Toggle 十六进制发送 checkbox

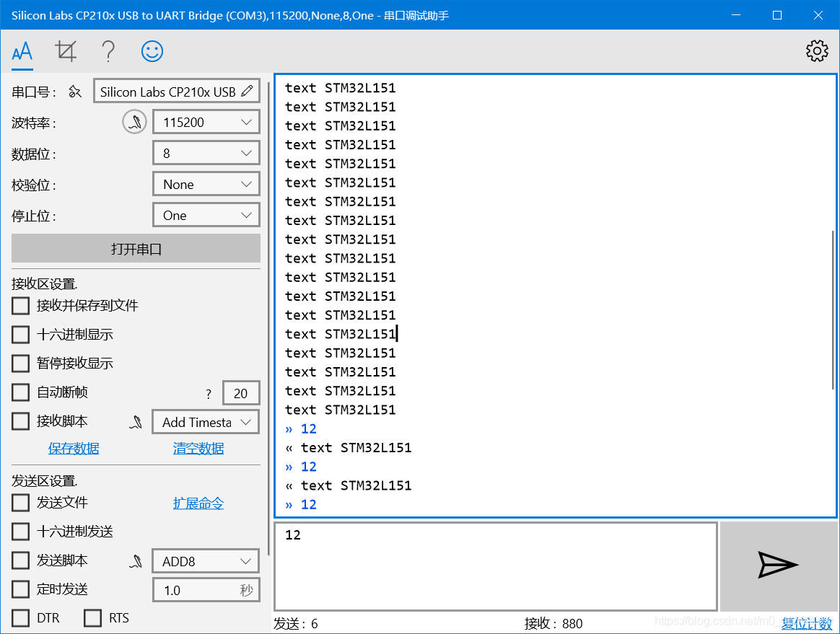20,532
